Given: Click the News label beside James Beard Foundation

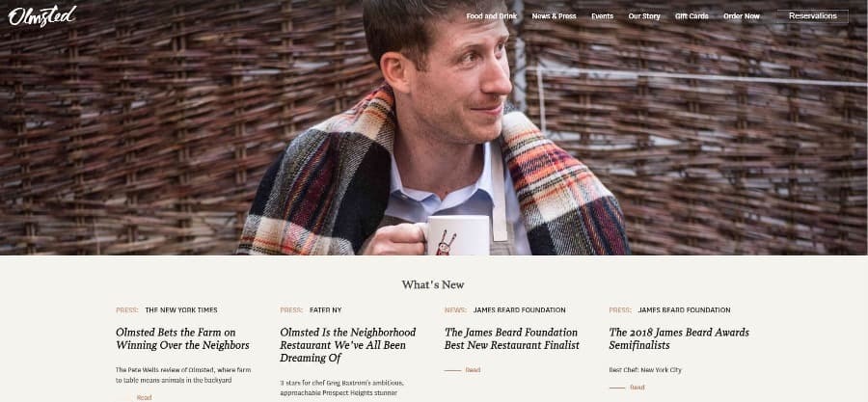Looking at the screenshot, I should click(x=455, y=310).
